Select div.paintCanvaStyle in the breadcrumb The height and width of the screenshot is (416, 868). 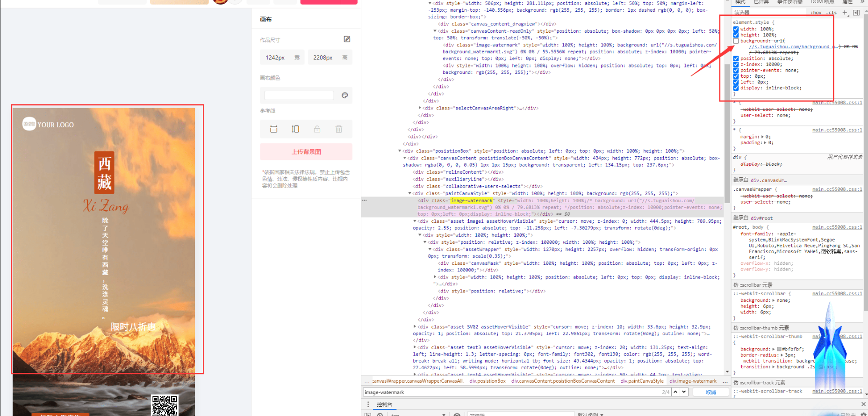click(642, 381)
